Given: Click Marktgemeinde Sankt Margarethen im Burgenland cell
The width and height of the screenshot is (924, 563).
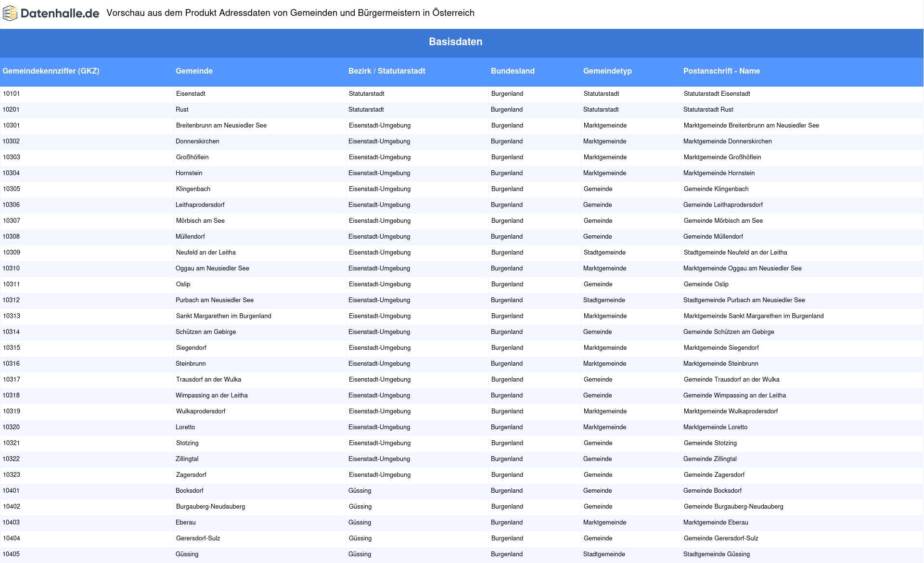Looking at the screenshot, I should coord(753,316).
